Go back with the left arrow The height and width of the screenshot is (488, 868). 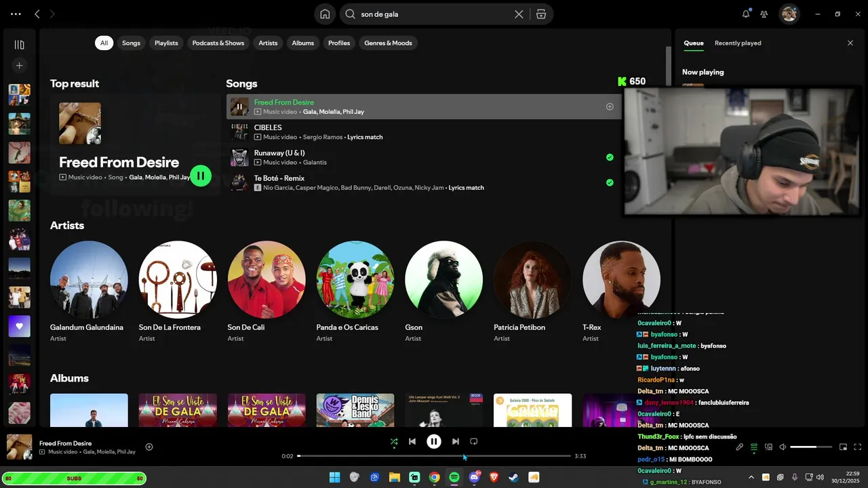[x=37, y=14]
